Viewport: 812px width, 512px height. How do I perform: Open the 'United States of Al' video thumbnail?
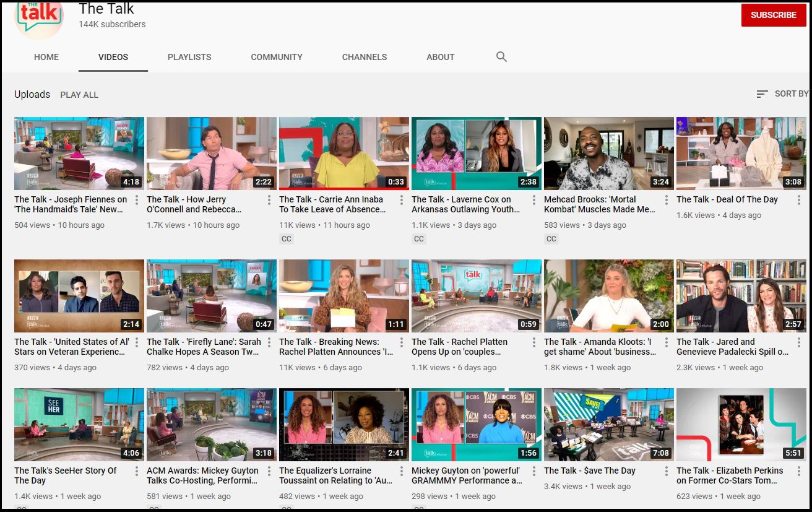[79, 296]
